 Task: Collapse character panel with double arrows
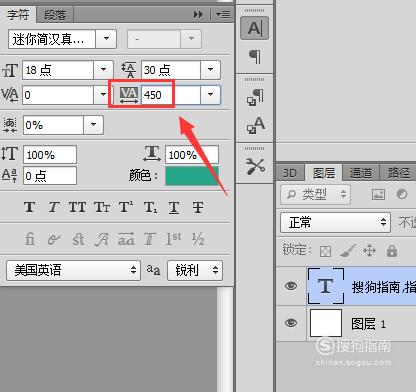tap(198, 14)
